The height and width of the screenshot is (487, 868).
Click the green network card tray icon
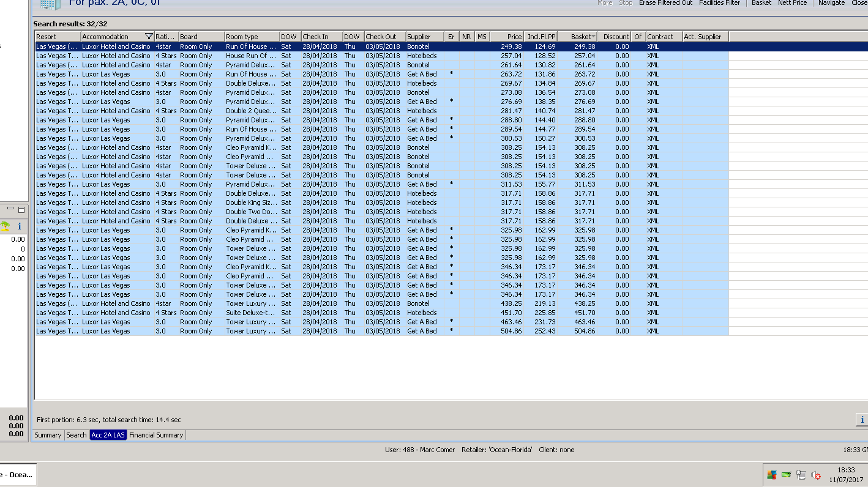786,475
